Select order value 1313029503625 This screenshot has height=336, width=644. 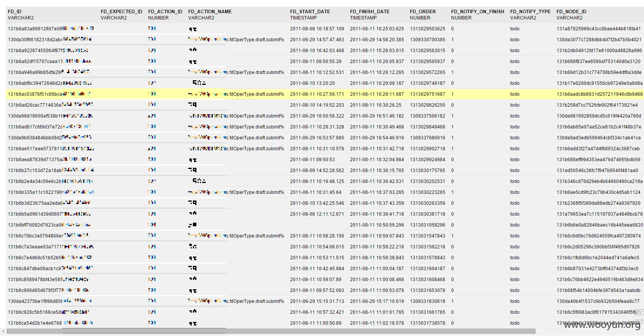pos(427,29)
